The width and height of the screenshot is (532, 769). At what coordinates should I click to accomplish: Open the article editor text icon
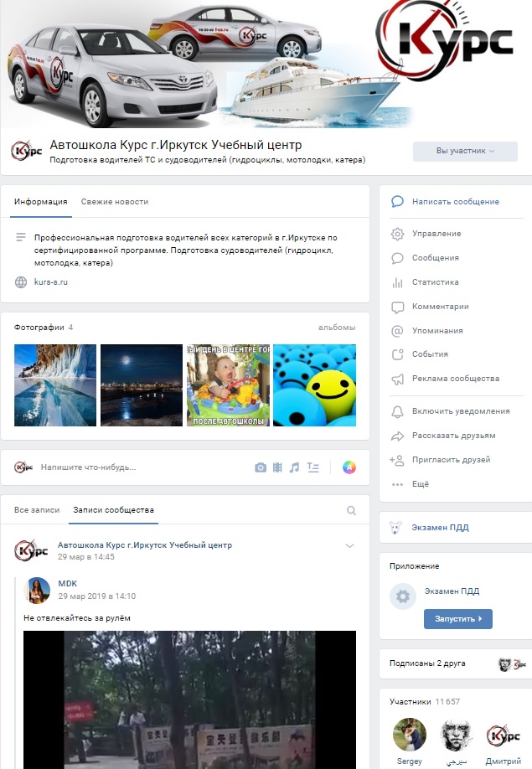(312, 467)
